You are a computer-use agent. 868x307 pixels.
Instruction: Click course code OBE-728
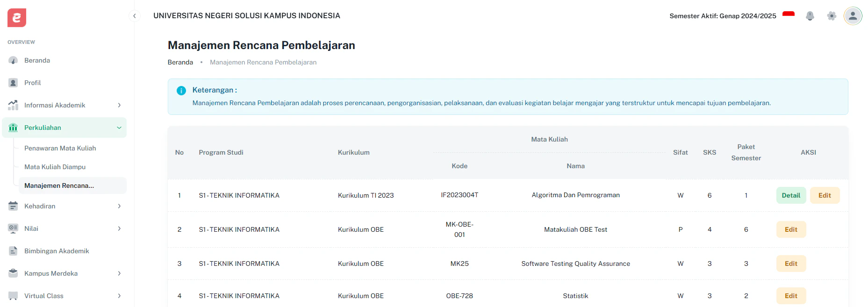coord(459,296)
